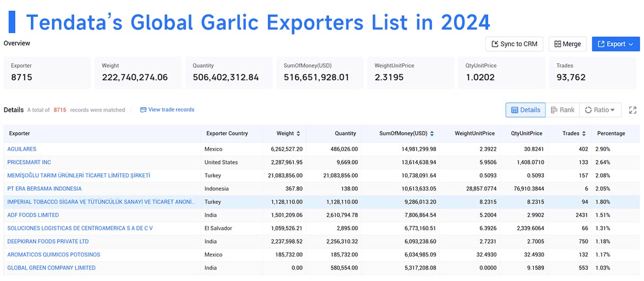This screenshot has height=281, width=644.
Task: Click the WeightUnitPrice column header
Action: point(475,134)
